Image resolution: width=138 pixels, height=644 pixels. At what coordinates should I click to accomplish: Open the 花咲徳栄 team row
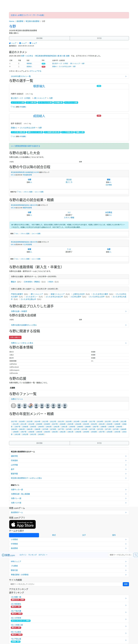coord(69,460)
